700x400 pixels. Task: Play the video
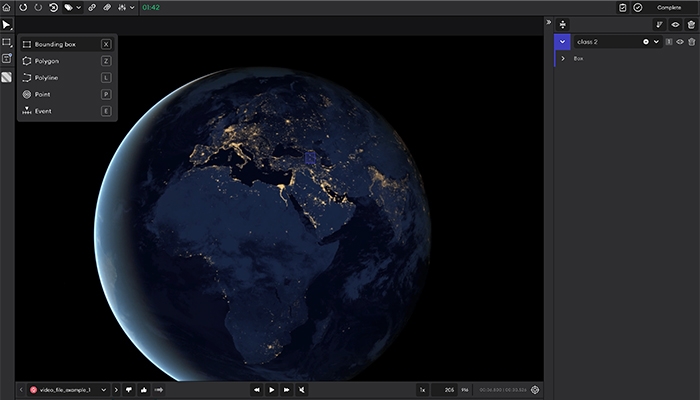pyautogui.click(x=272, y=389)
